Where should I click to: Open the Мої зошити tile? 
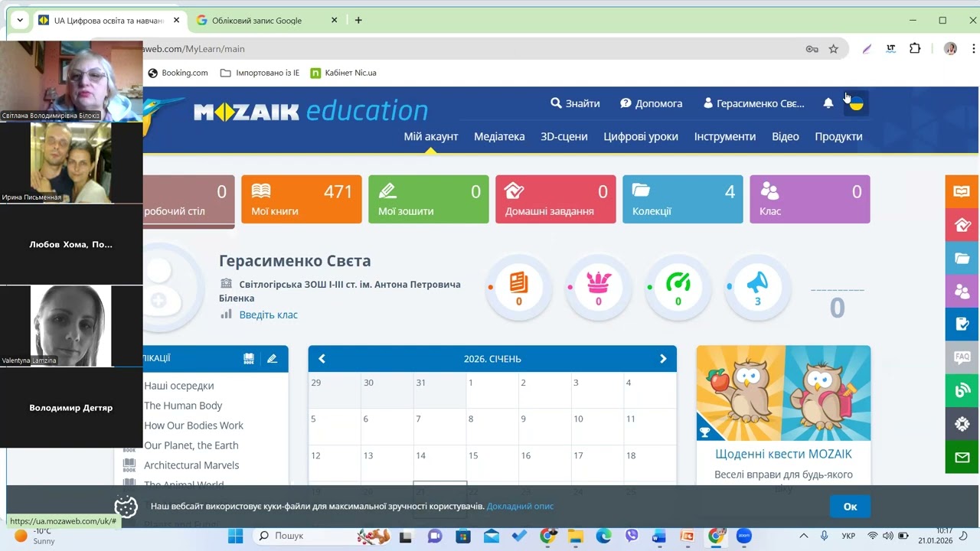[x=429, y=200]
